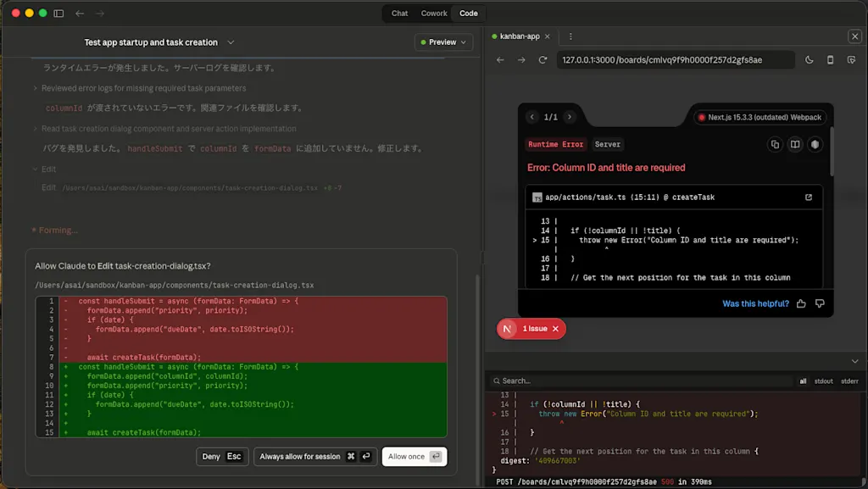Show next error in overlay
The image size is (868, 489).
click(570, 117)
